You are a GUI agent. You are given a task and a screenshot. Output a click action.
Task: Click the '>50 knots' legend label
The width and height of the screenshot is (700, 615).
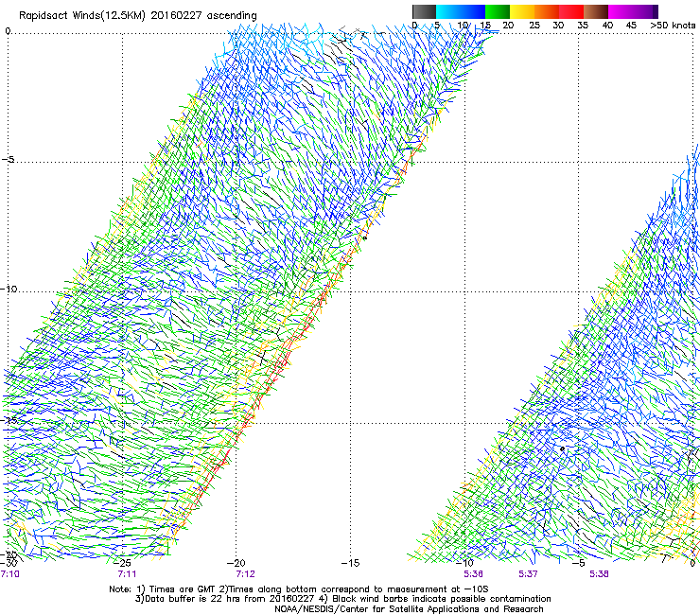(673, 26)
